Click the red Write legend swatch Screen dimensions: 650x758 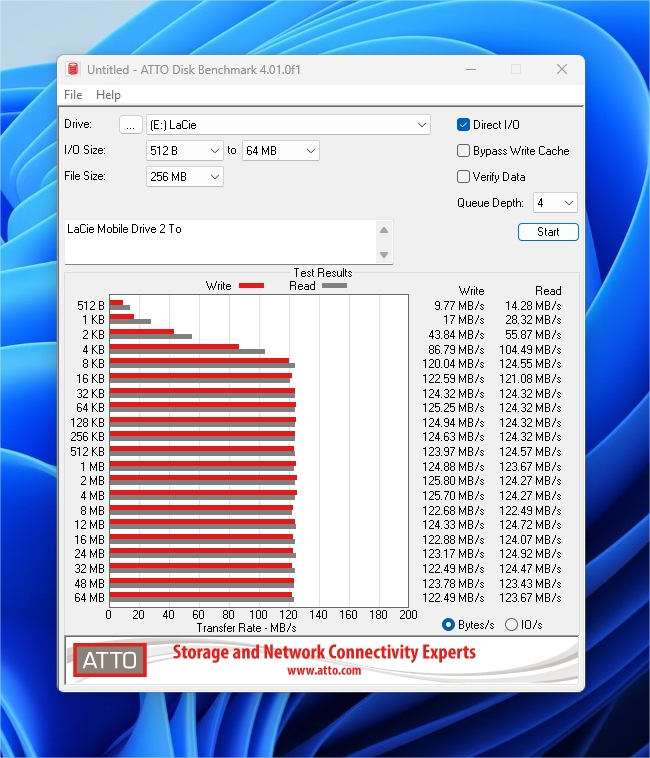[x=252, y=286]
